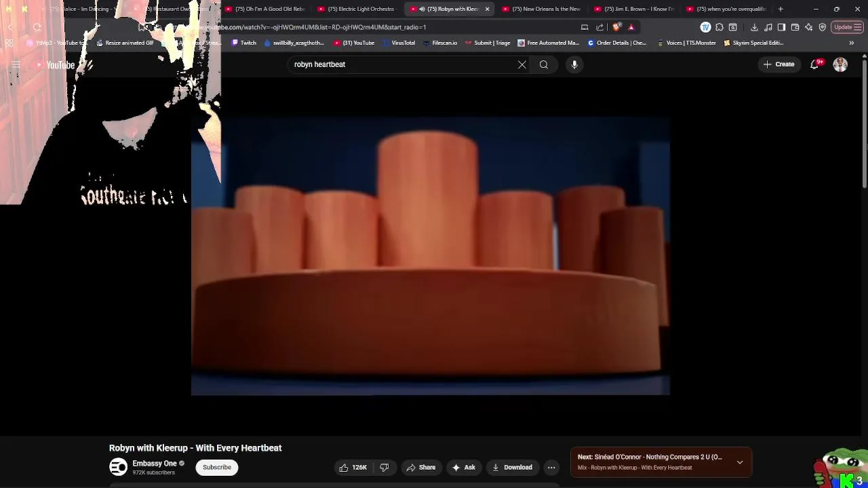Open the swillbilly_azagthoth bookmark
Image resolution: width=868 pixels, height=488 pixels.
click(294, 43)
